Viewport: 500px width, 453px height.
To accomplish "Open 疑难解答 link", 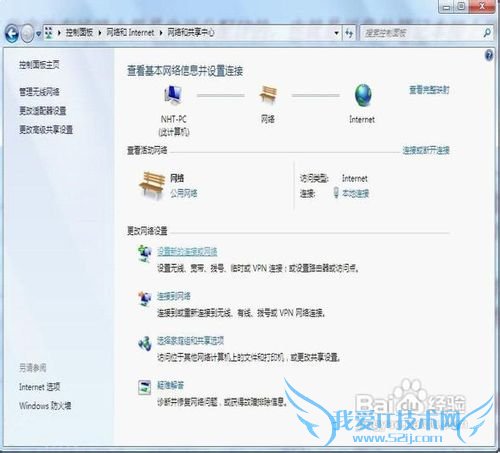I will point(170,385).
